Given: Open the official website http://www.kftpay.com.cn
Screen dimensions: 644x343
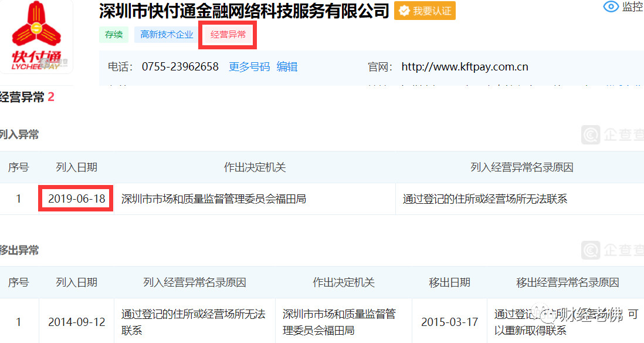Looking at the screenshot, I should coord(465,66).
